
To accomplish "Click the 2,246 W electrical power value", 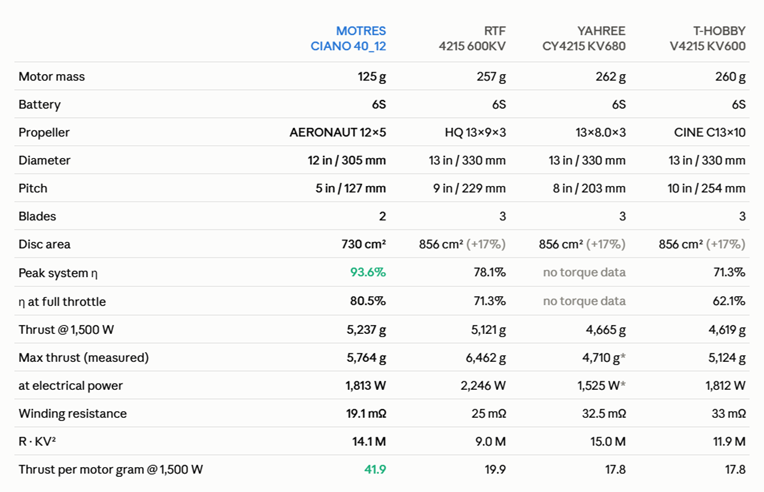I will [x=483, y=386].
